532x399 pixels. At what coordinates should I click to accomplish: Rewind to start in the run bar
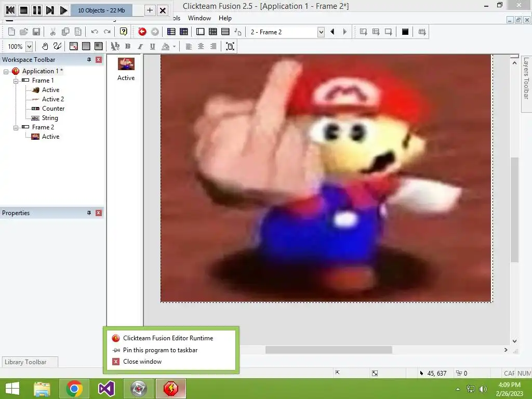(10, 10)
